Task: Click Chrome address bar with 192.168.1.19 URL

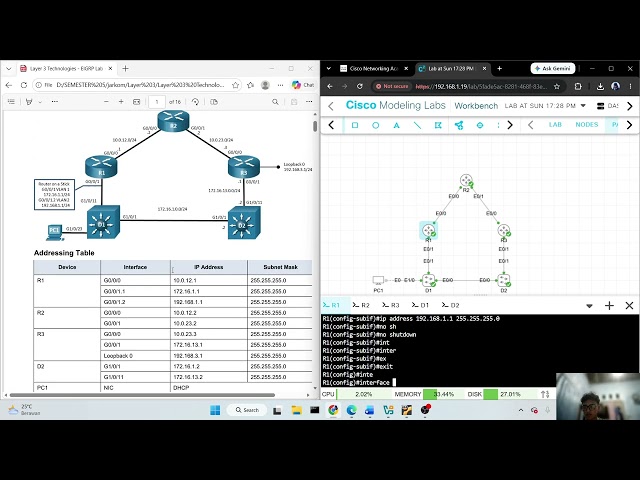Action: [481, 87]
